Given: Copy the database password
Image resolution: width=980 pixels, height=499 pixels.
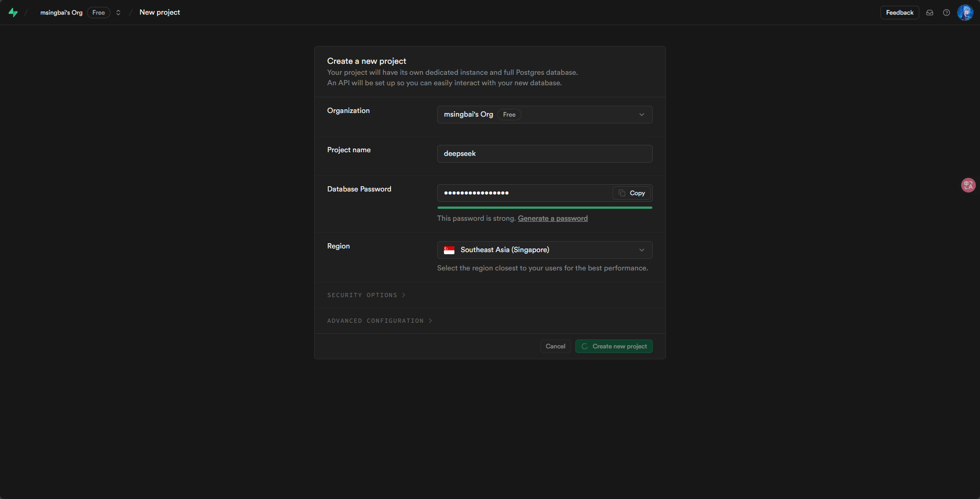Looking at the screenshot, I should [632, 193].
